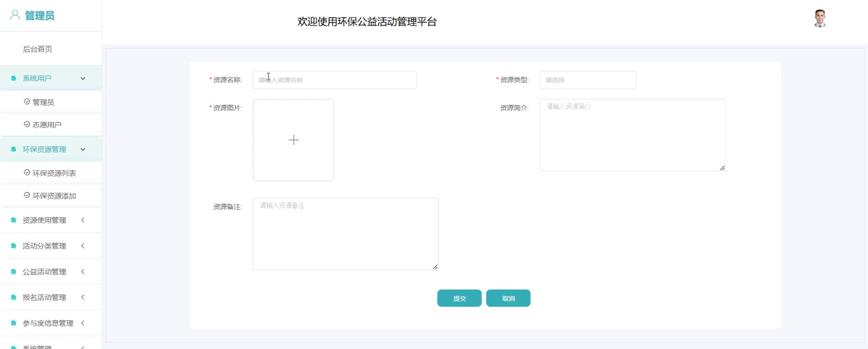Click the check-circle icon beside 志愿用户

point(27,125)
